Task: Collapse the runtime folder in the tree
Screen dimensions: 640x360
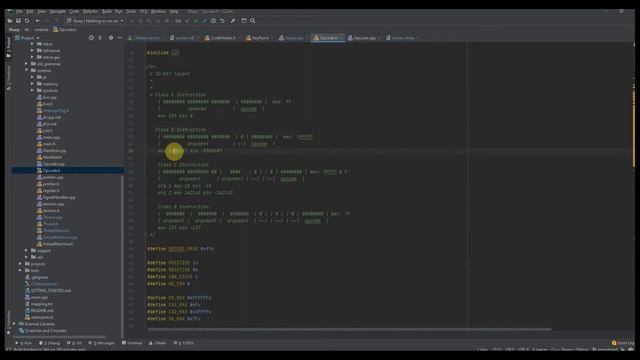Action: coord(27,71)
